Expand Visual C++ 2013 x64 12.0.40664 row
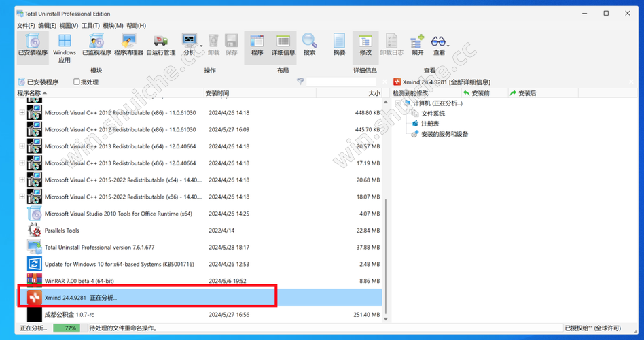The image size is (644, 340). pos(22,146)
